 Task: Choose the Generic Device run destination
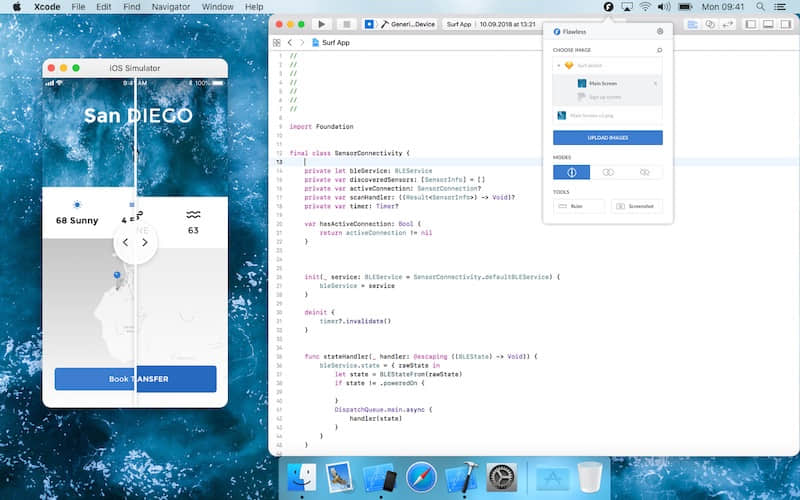(408, 24)
